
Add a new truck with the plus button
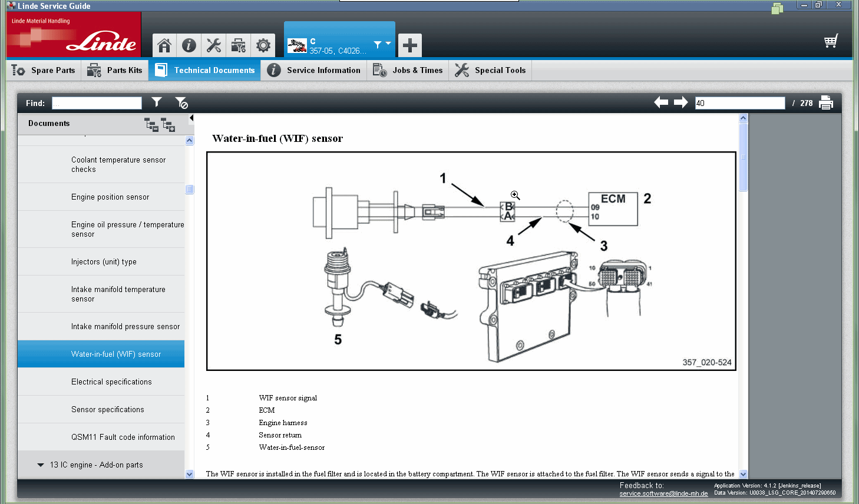pos(409,45)
